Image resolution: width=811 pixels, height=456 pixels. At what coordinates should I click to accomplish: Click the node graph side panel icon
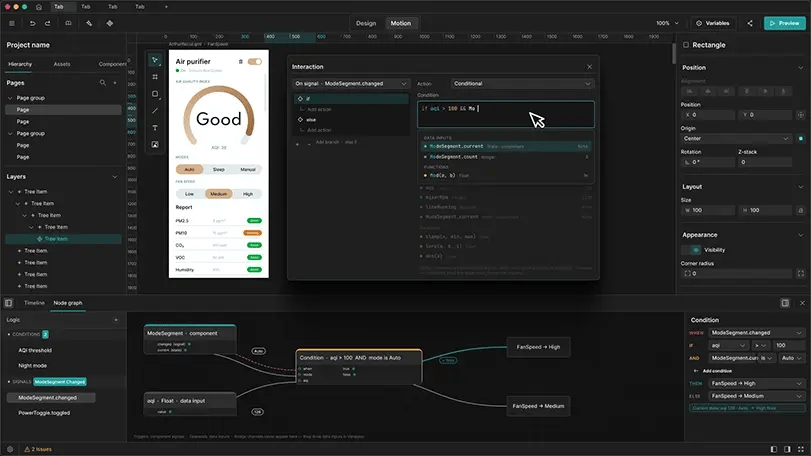point(785,303)
